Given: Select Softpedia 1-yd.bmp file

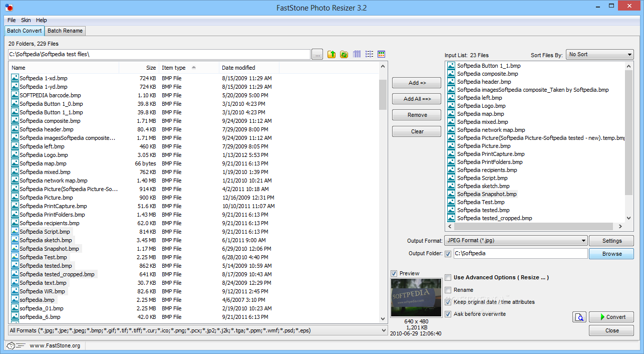Looking at the screenshot, I should 44,87.
